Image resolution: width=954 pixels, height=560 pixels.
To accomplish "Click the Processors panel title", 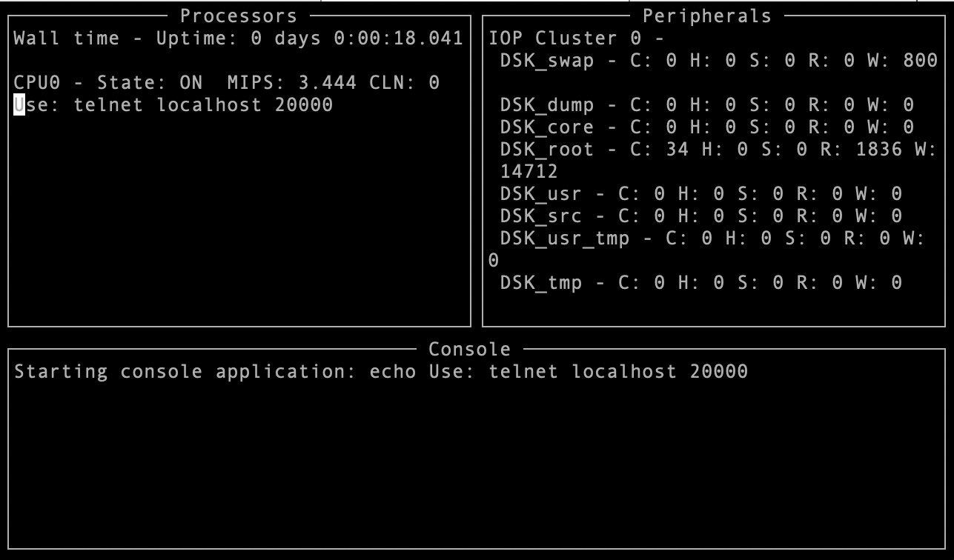I will pos(239,16).
